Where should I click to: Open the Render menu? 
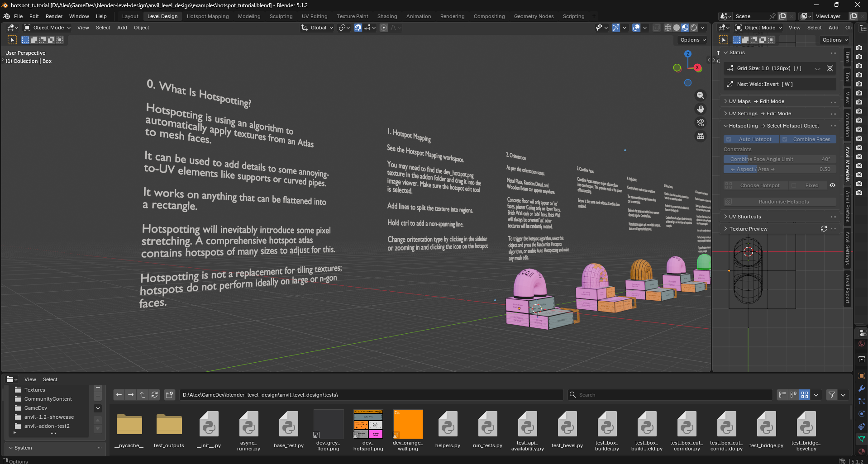coord(54,16)
